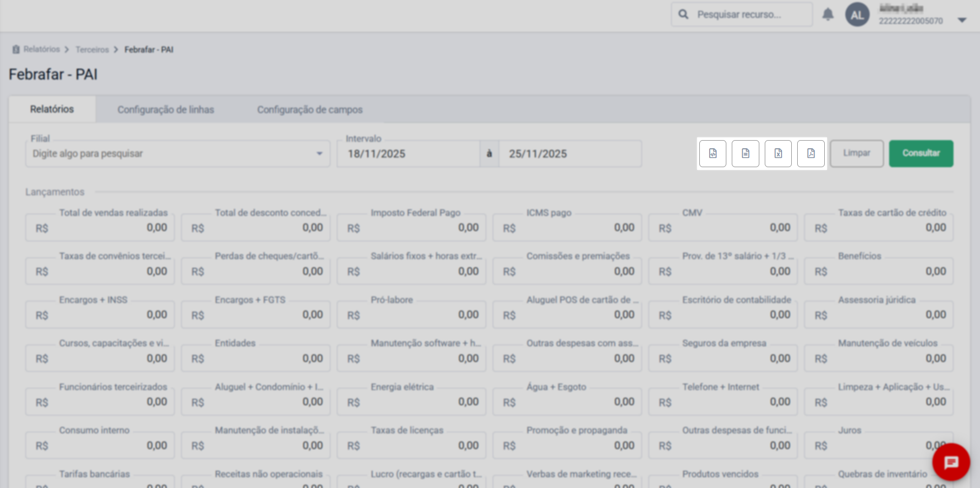Click the Febrafar - PAI page heading
The width and height of the screenshot is (980, 488).
(x=53, y=74)
